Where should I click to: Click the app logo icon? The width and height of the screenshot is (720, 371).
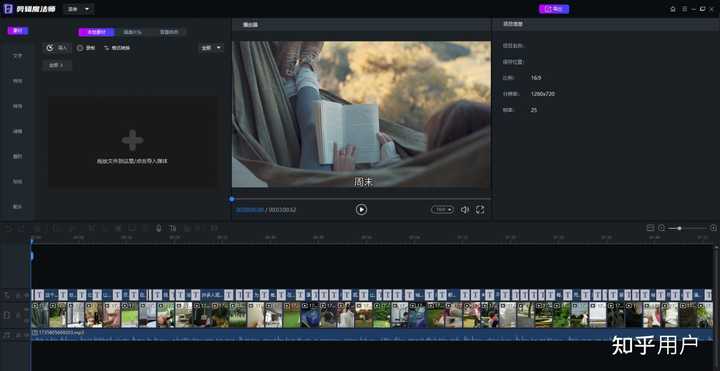tap(8, 9)
